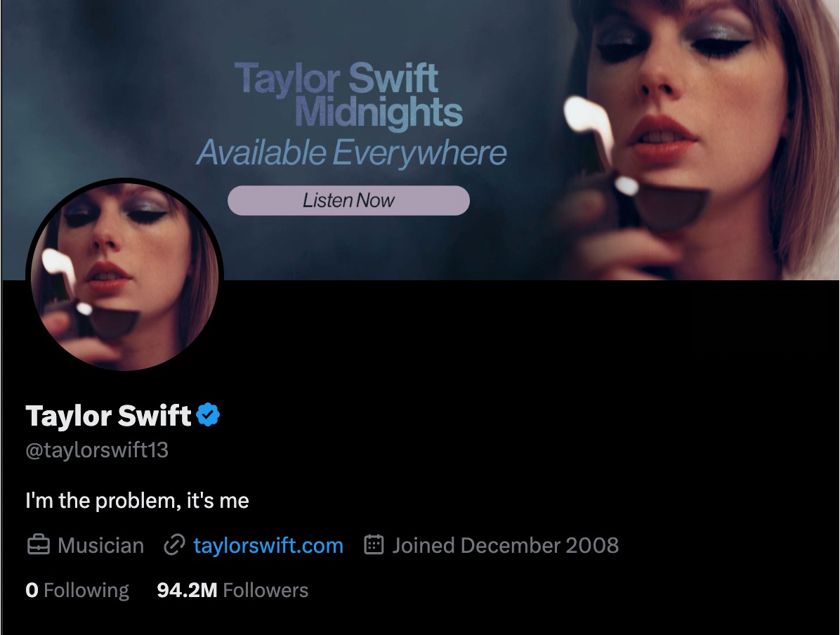Screen dimensions: 840x635
Task: View the 94.2M Followers list
Action: pyautogui.click(x=232, y=590)
